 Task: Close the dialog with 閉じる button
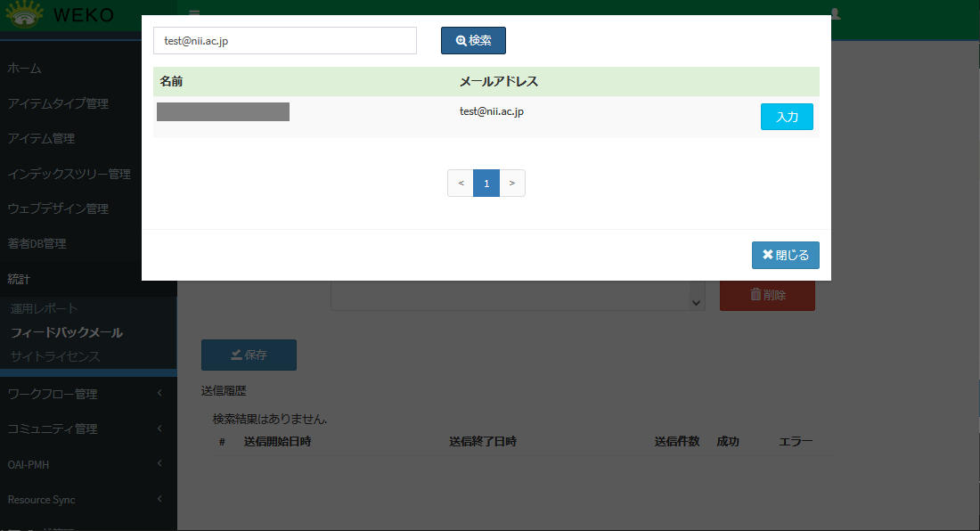tap(785, 255)
